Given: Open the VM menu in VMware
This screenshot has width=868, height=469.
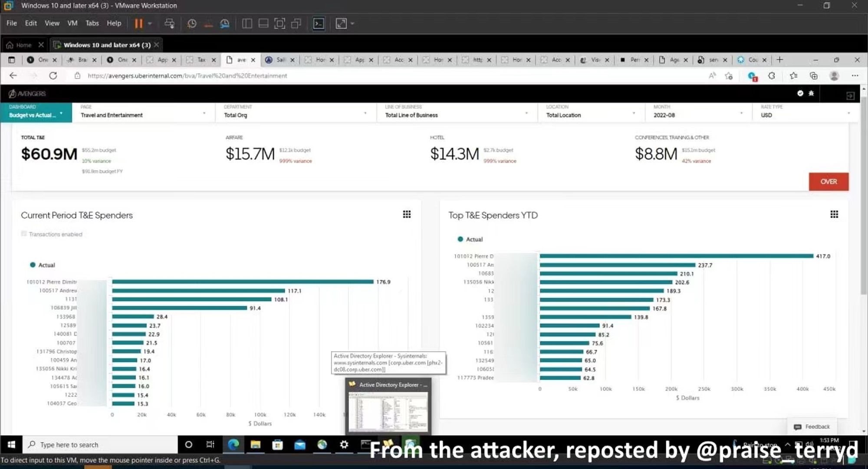Looking at the screenshot, I should [x=72, y=23].
